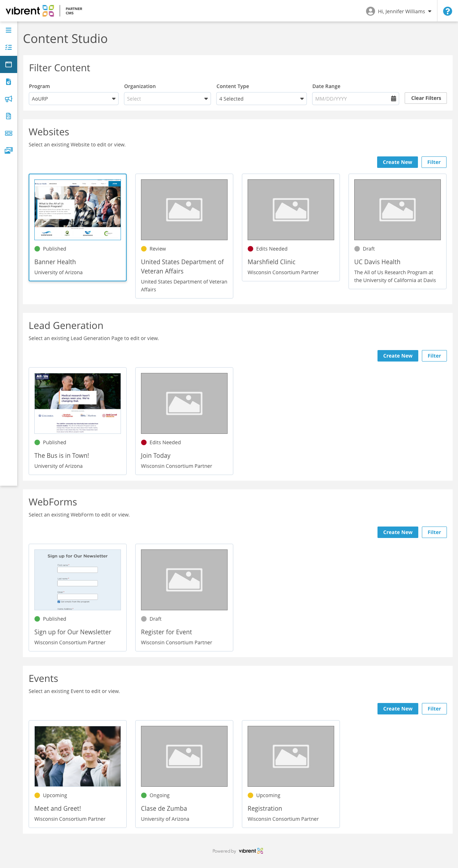Screen dimensions: 458x868
Task: Click Review status on Veteran Affairs card
Action: (154, 249)
